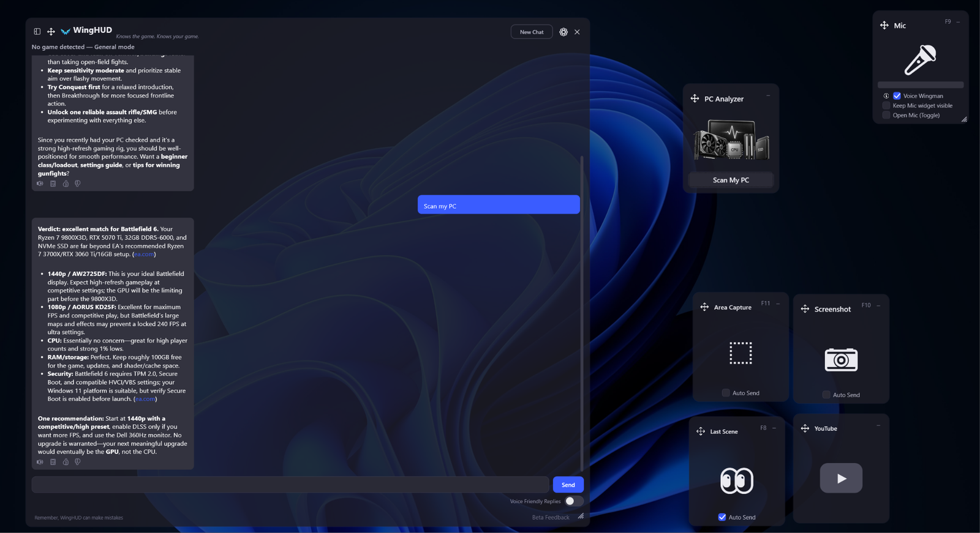Click the resize grip of WingHUD chat window
The width and height of the screenshot is (980, 533).
pyautogui.click(x=581, y=516)
